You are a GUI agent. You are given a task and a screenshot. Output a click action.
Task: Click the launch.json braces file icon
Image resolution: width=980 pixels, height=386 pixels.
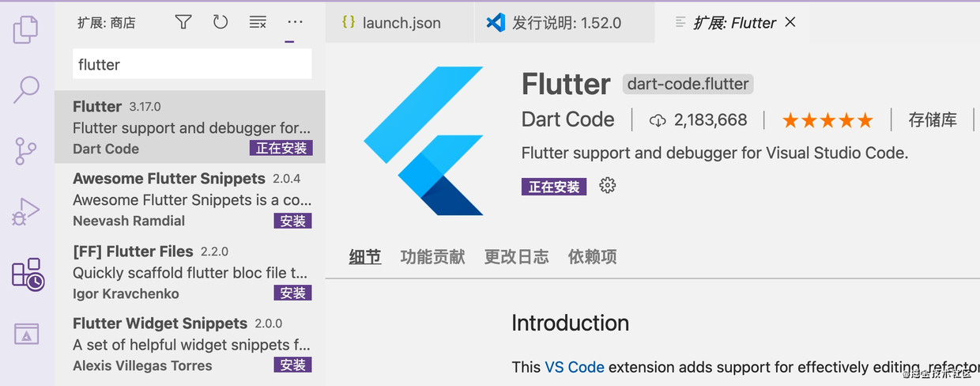point(349,22)
